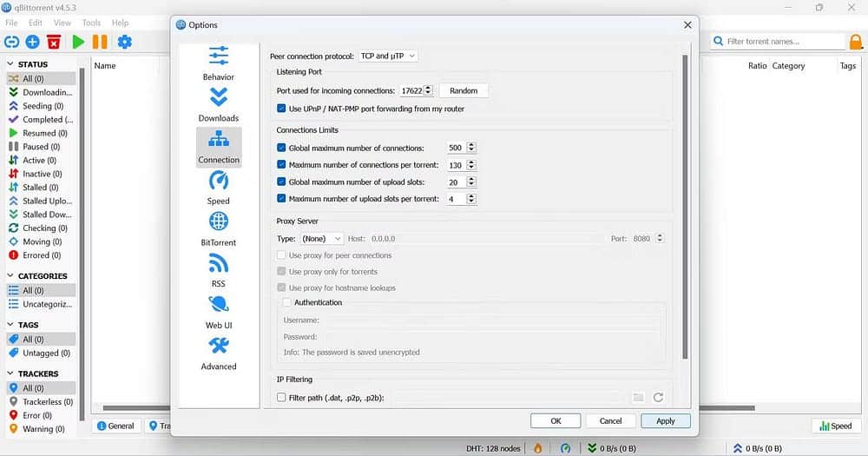Click Add Torrent File plus icon
Image resolution: width=868 pixels, height=456 pixels.
(x=33, y=42)
